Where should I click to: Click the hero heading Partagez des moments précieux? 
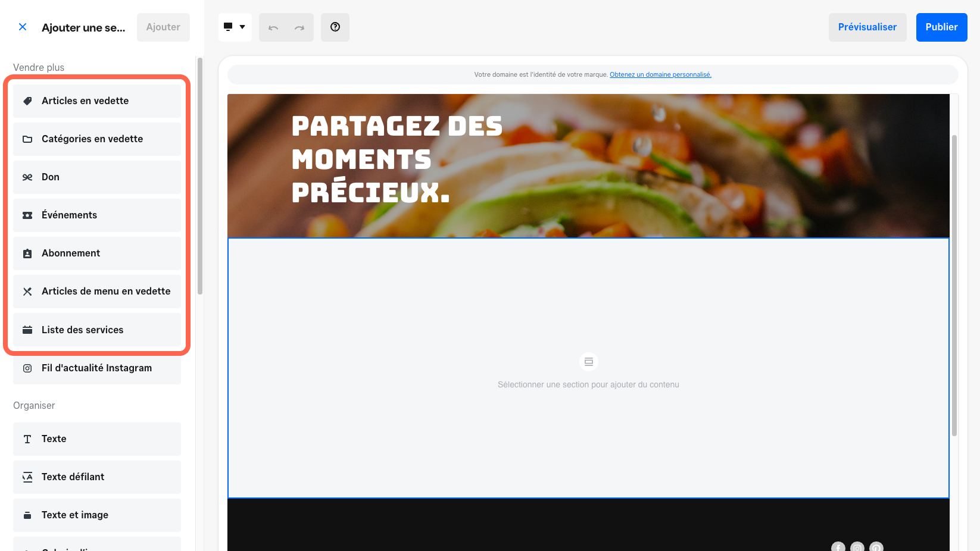(x=397, y=159)
